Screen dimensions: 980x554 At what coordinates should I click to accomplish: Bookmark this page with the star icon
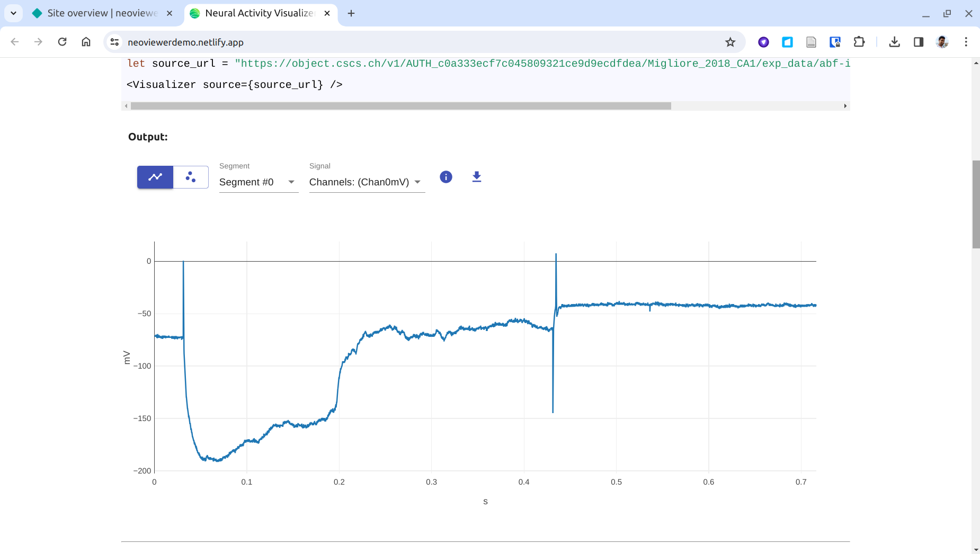(x=730, y=42)
